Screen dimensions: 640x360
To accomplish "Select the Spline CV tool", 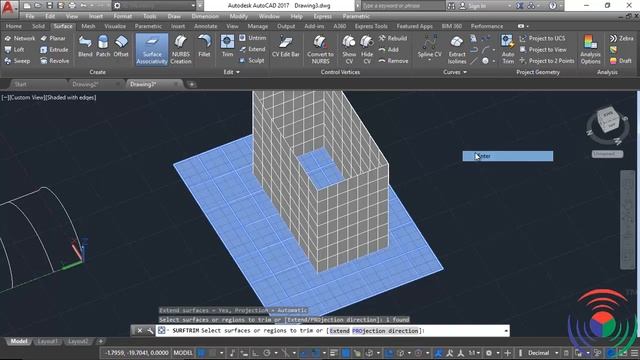I will click(x=429, y=46).
